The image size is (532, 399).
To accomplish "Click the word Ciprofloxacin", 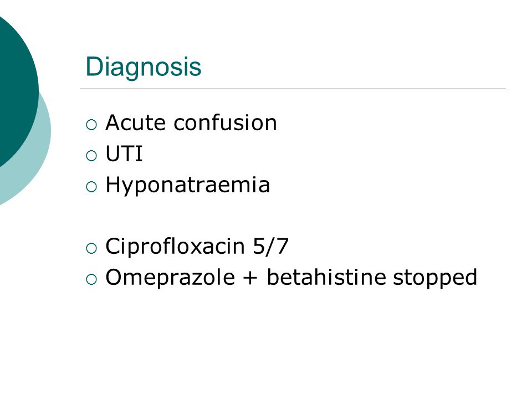I will (x=175, y=247).
